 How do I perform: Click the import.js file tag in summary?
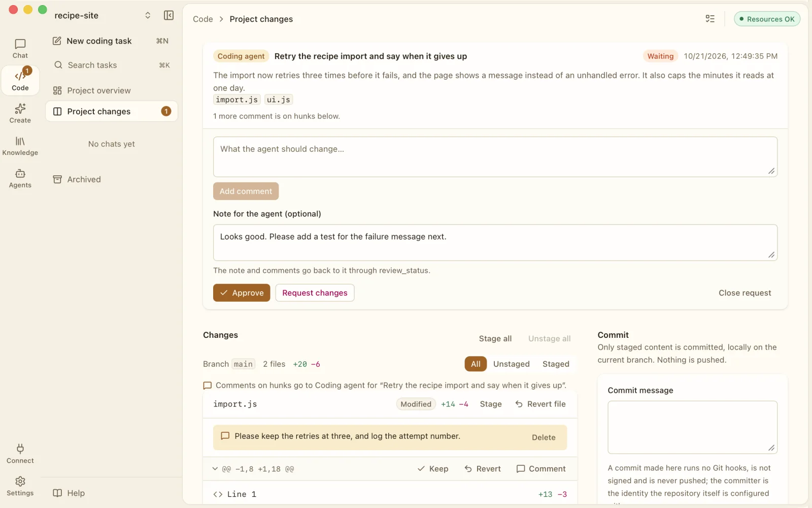(x=237, y=100)
